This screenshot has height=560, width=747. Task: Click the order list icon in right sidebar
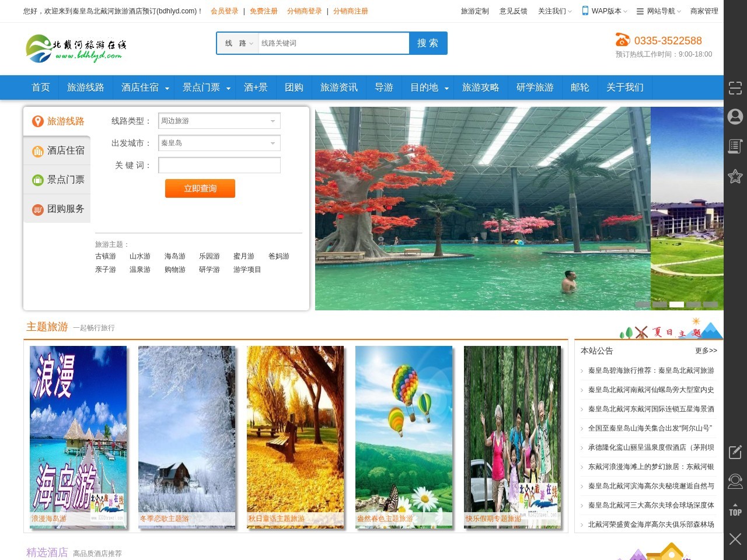[735, 146]
